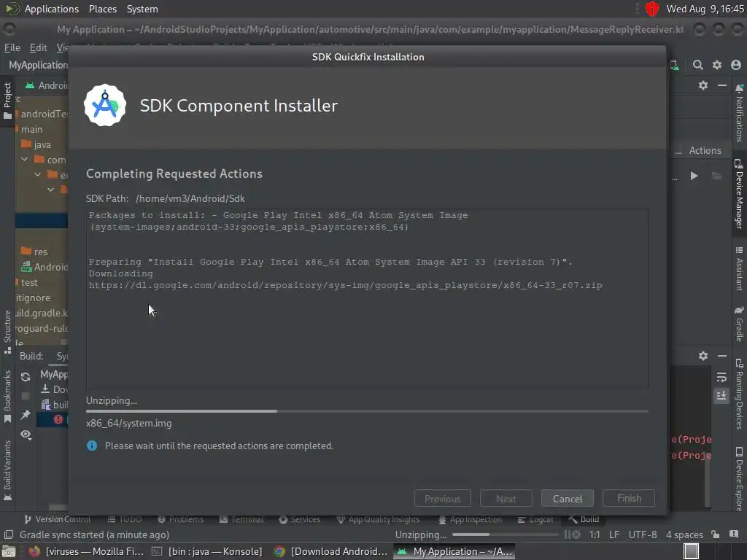
Task: Open the Running Devices side panel
Action: [x=739, y=394]
